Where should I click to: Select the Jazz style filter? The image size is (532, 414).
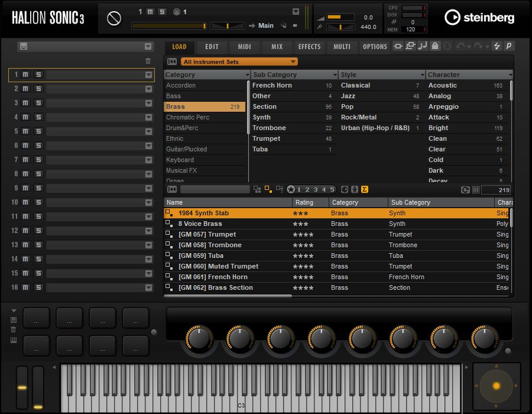point(348,96)
